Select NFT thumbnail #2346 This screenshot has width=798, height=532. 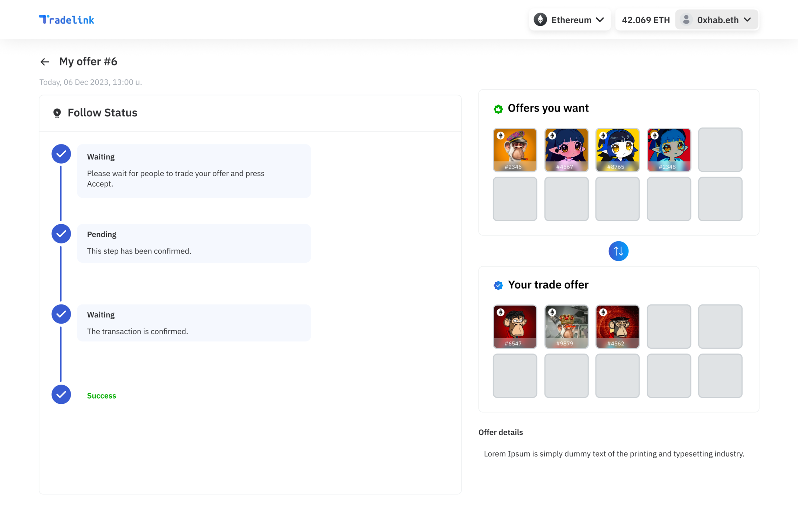[x=515, y=150]
